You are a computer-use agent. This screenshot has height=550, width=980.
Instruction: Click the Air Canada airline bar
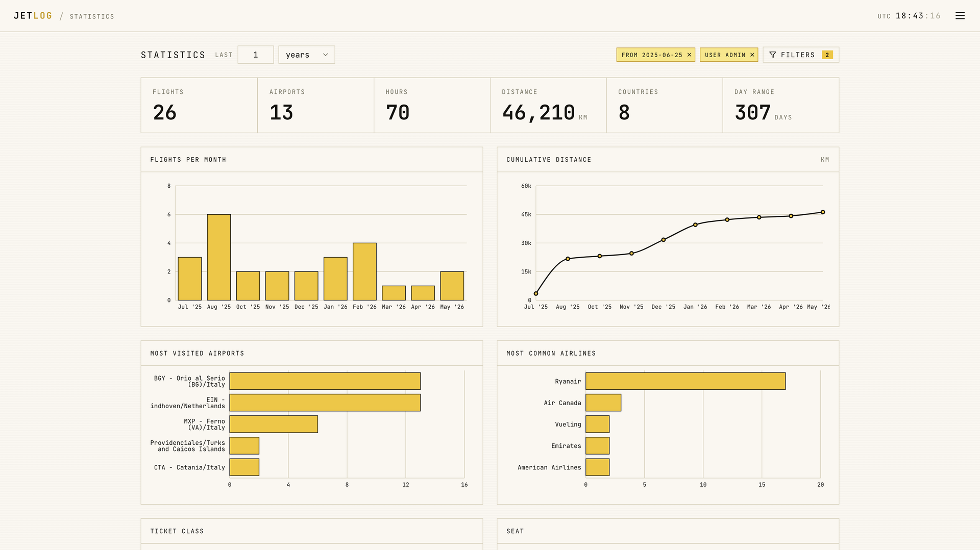pyautogui.click(x=603, y=403)
